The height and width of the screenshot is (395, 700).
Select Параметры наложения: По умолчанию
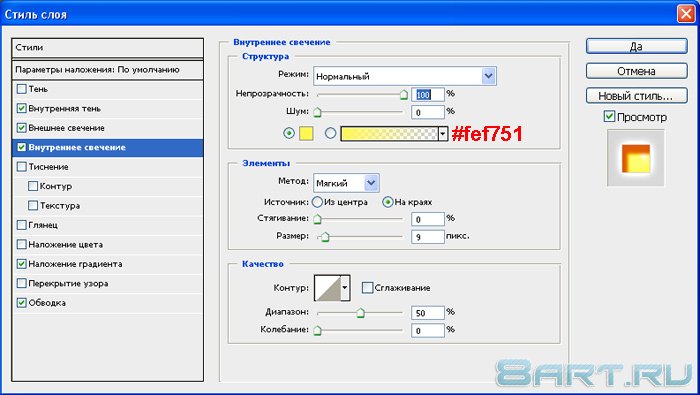click(108, 70)
